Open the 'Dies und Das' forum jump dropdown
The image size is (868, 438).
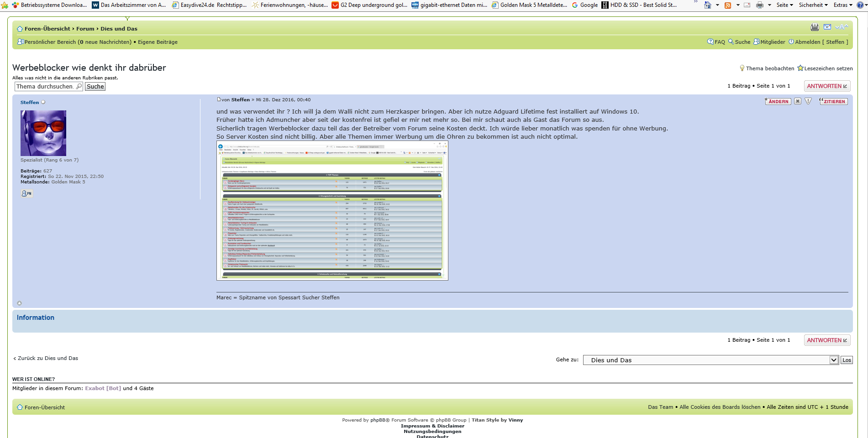710,360
